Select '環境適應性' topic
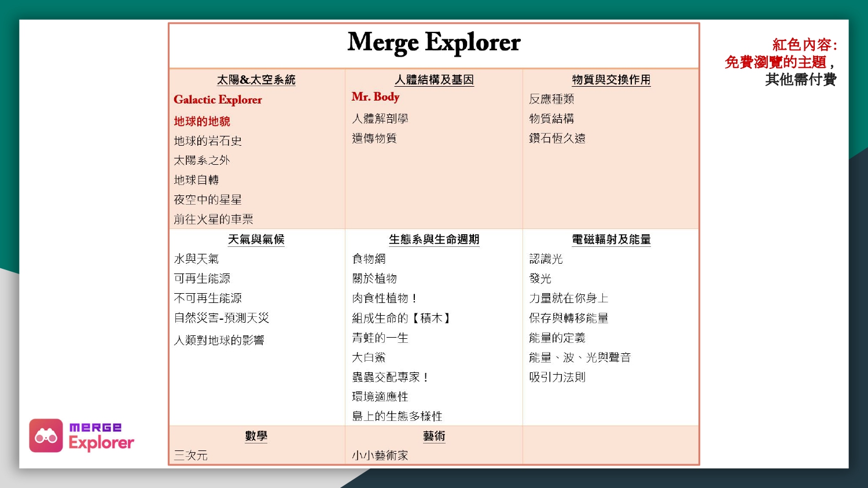The image size is (868, 488). pyautogui.click(x=380, y=397)
